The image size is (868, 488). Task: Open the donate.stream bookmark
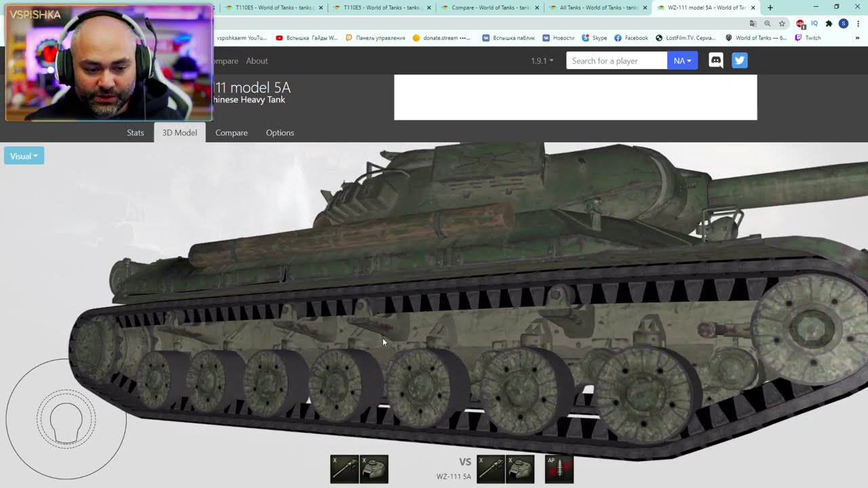pyautogui.click(x=441, y=38)
